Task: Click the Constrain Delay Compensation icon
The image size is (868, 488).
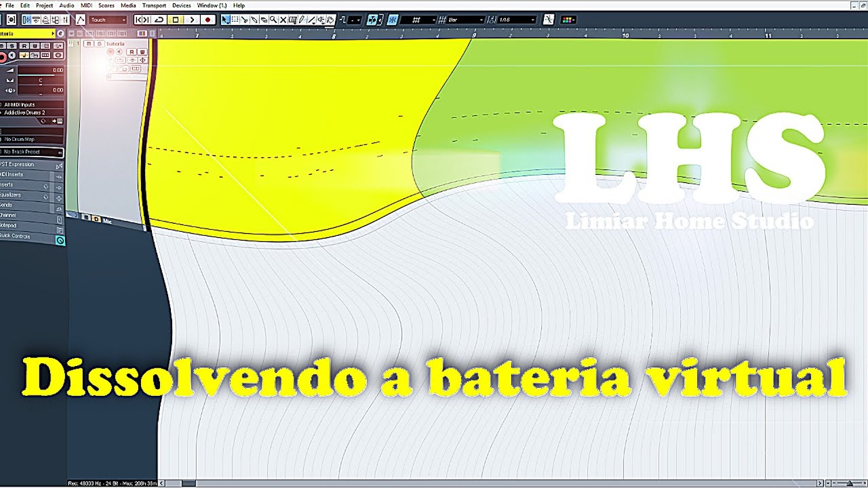Action: click(11, 20)
